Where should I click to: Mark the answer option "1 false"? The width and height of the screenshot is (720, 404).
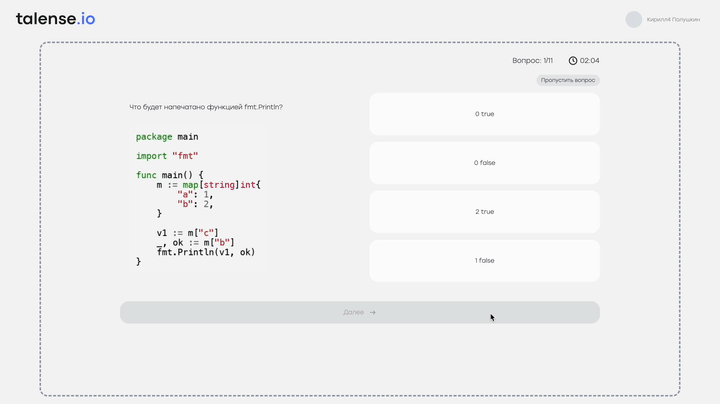tap(484, 261)
